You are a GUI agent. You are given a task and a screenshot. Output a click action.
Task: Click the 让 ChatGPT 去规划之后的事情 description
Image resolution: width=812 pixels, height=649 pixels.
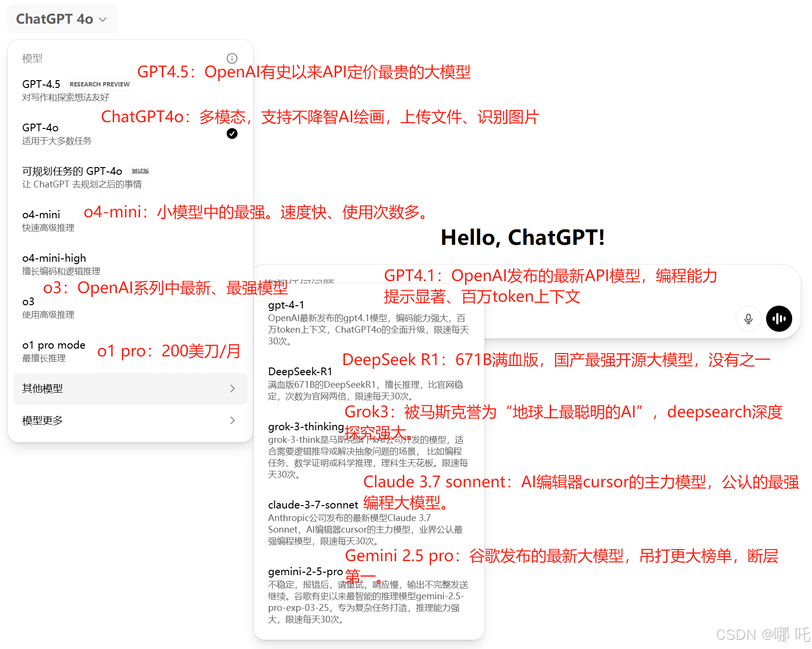click(x=82, y=184)
